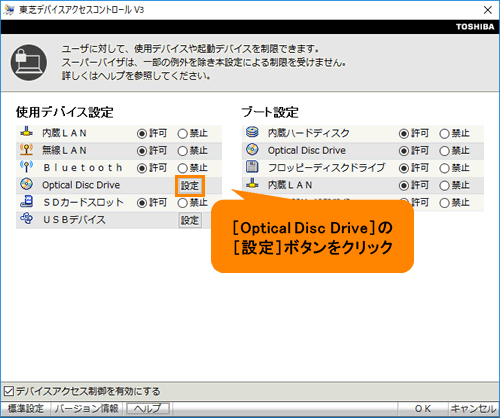The width and height of the screenshot is (500, 418).
Task: Open the ヘルプ button
Action: [x=148, y=409]
